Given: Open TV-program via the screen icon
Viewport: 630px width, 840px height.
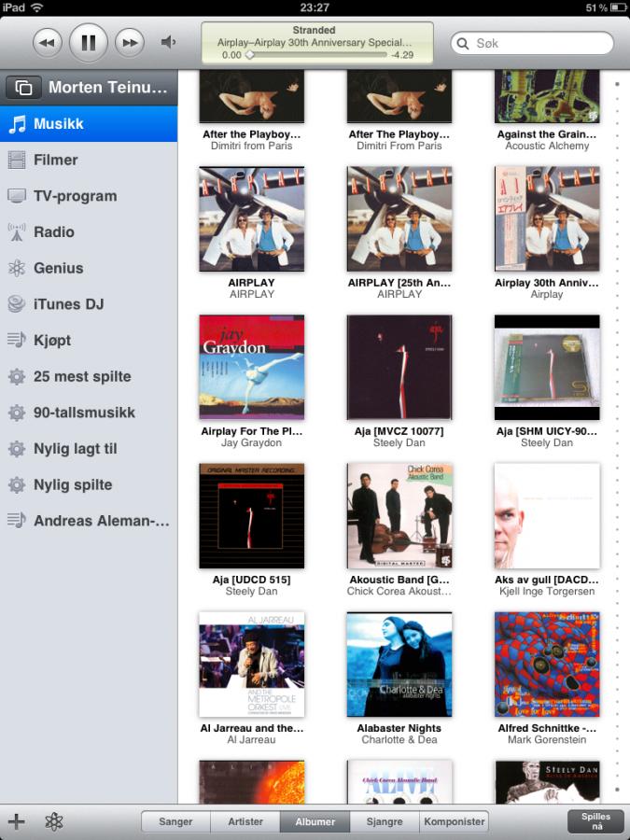Looking at the screenshot, I should point(17,196).
